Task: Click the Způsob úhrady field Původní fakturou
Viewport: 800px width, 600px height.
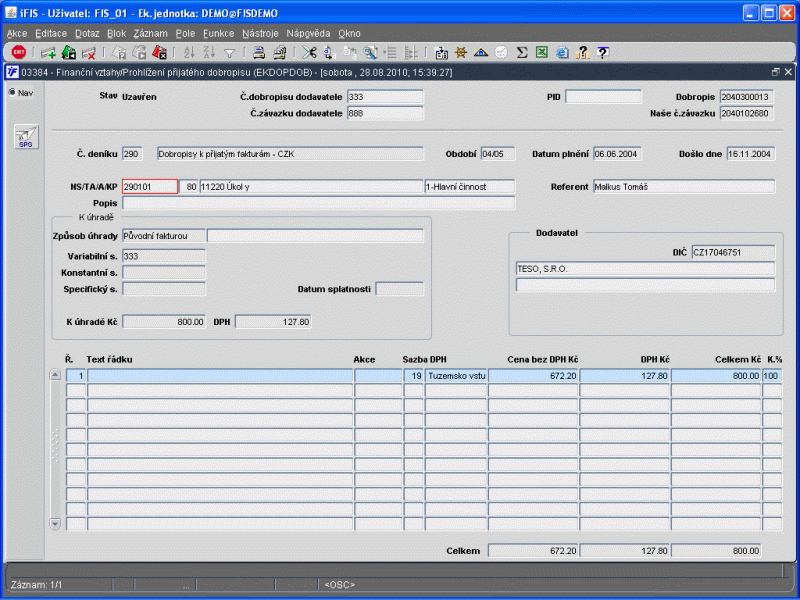Action: click(164, 236)
